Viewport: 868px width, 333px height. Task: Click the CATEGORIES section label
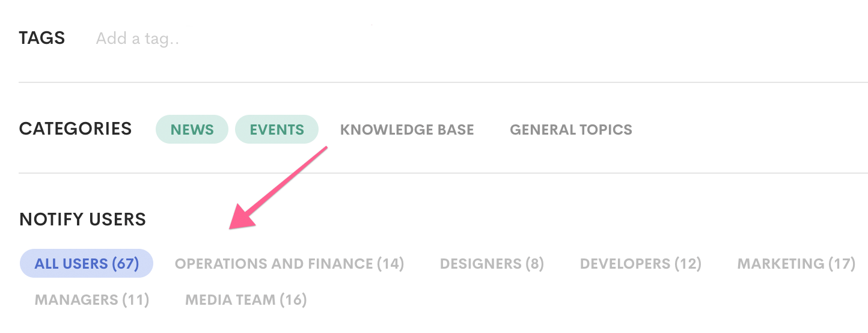tap(75, 129)
